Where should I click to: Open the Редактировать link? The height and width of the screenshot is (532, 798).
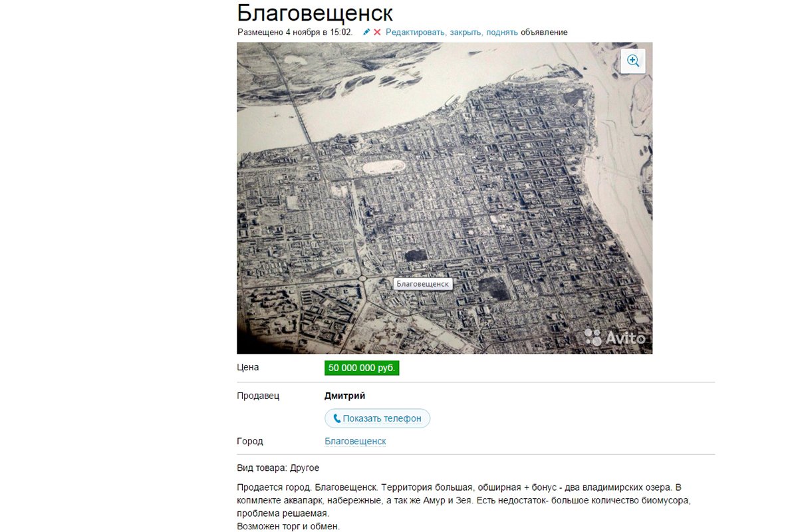[x=416, y=32]
